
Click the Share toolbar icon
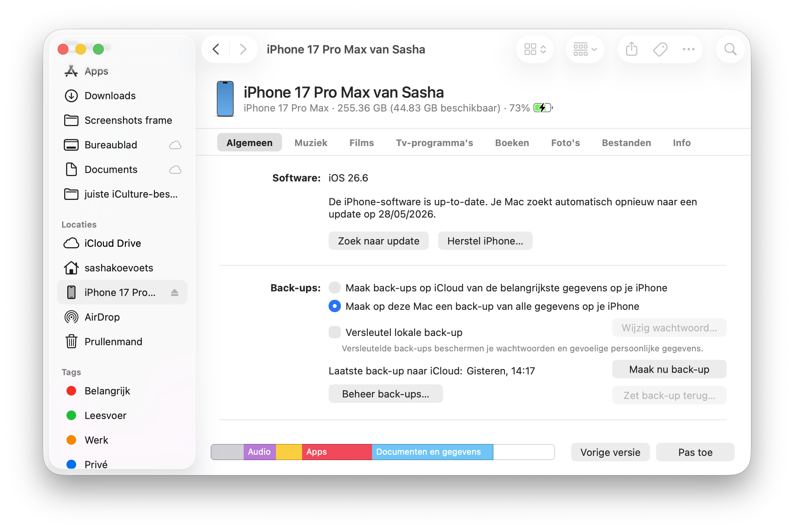[631, 49]
